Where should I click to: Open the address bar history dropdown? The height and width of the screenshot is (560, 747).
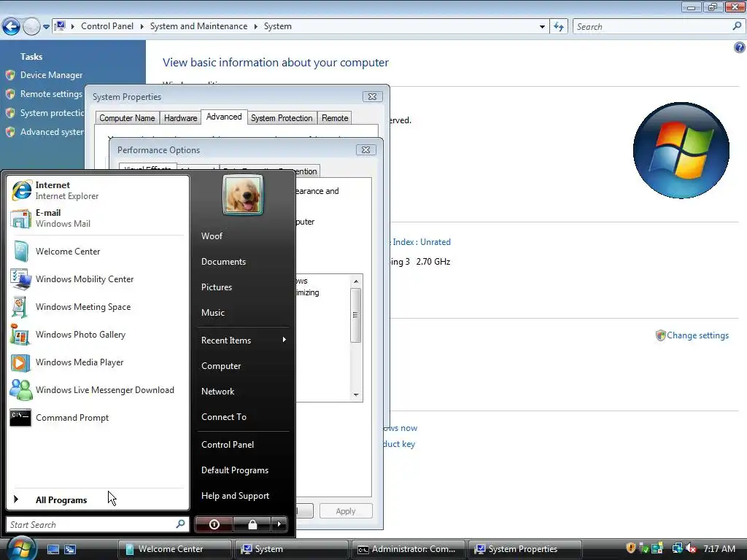click(x=542, y=27)
